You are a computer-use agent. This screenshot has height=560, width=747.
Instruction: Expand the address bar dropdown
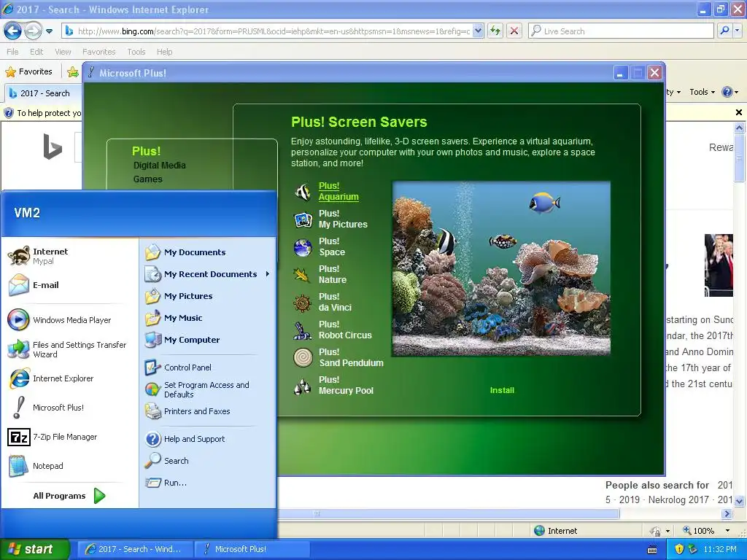click(x=479, y=31)
